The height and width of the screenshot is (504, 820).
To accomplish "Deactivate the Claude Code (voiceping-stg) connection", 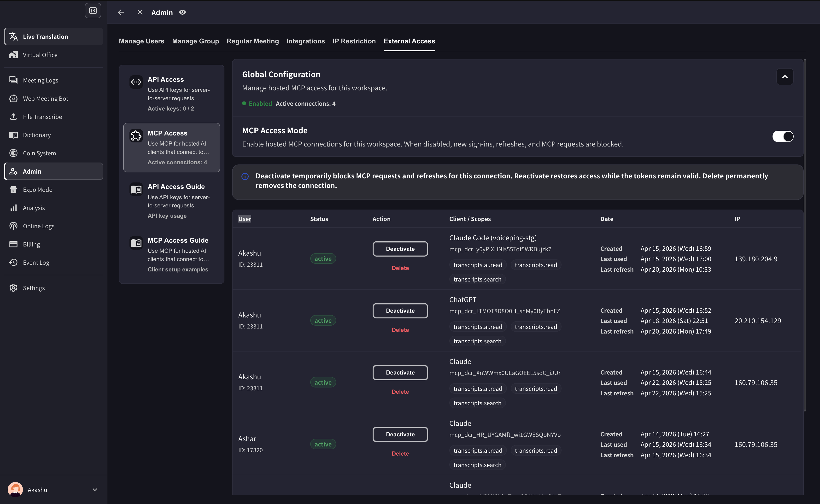I will pos(400,249).
